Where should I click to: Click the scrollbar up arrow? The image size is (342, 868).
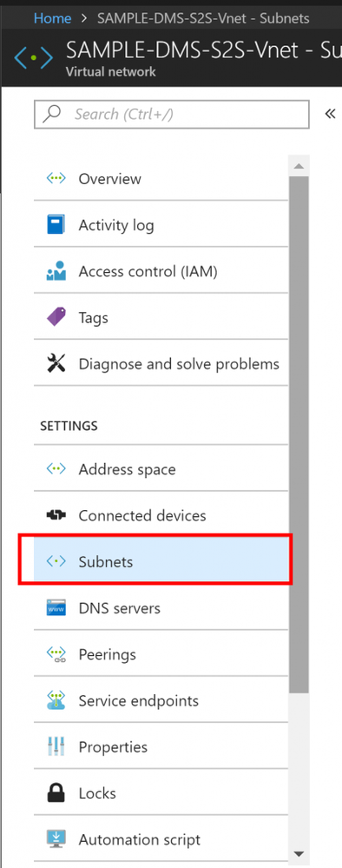(299, 166)
